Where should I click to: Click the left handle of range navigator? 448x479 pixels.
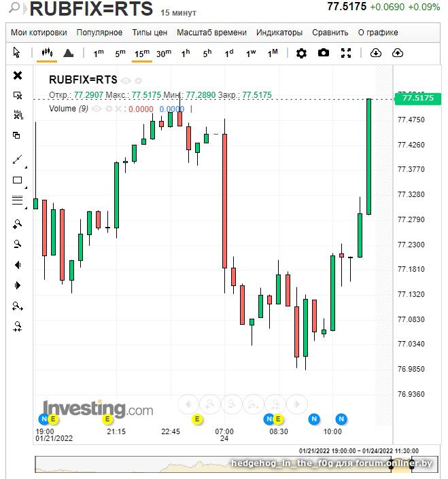(391, 464)
